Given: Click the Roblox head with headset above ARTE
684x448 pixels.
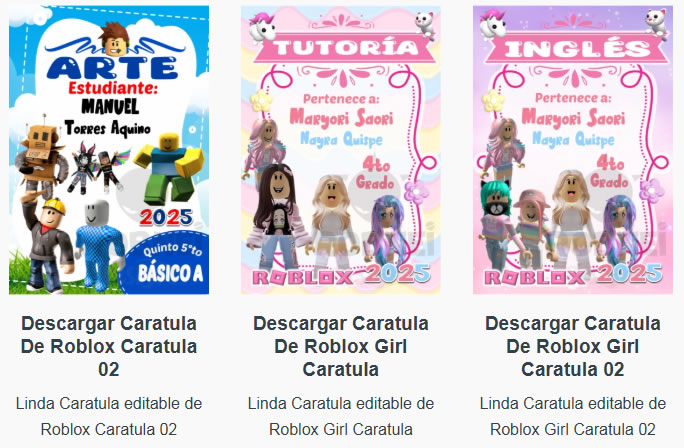Looking at the screenshot, I should point(114,39).
